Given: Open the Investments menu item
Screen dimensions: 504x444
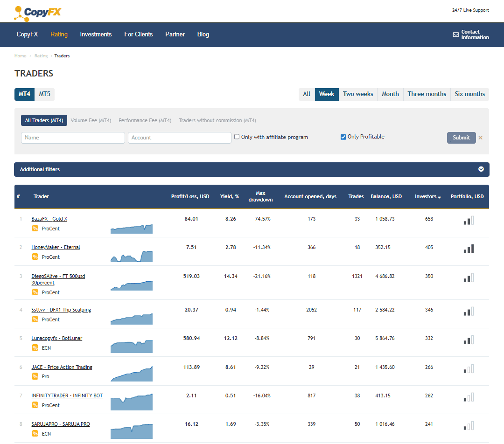Looking at the screenshot, I should (x=96, y=35).
